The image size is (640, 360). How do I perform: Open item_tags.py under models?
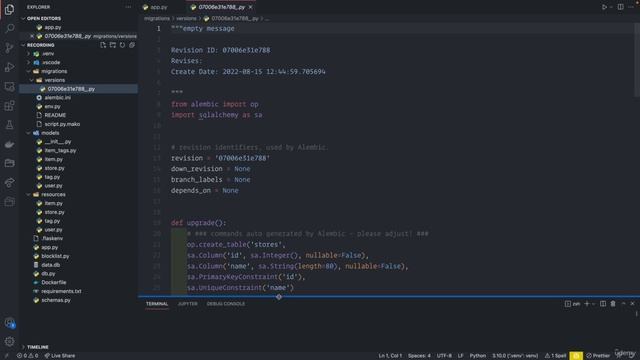(60, 150)
